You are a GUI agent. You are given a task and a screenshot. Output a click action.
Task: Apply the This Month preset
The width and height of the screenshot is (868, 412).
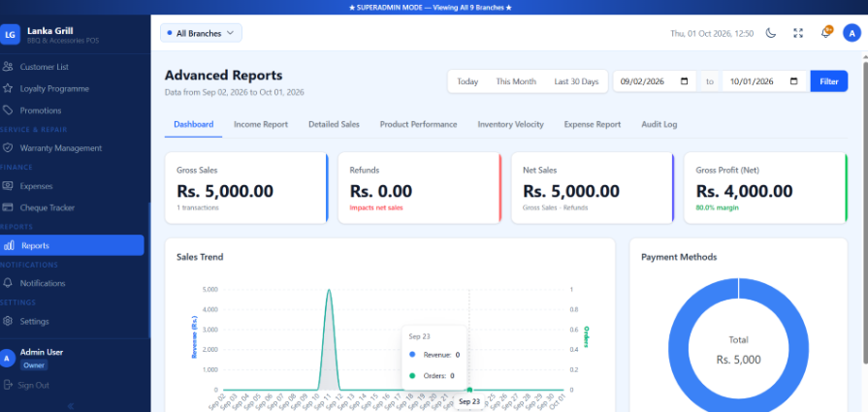(516, 81)
